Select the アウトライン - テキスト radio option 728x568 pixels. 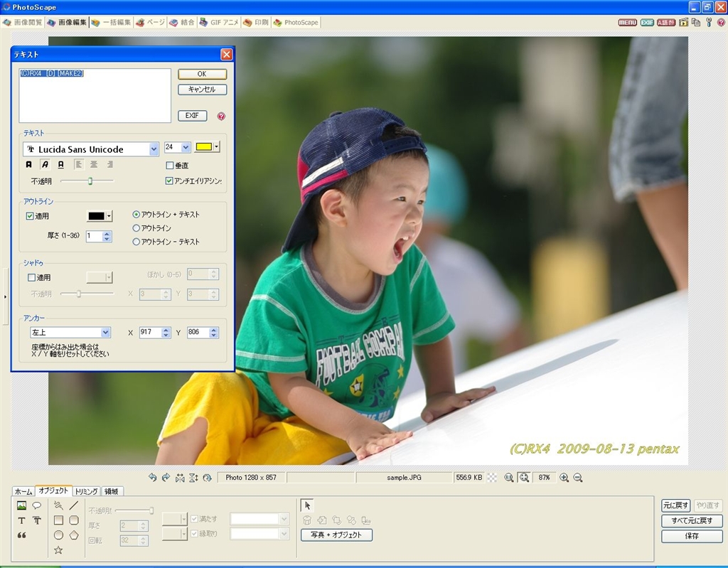[136, 242]
